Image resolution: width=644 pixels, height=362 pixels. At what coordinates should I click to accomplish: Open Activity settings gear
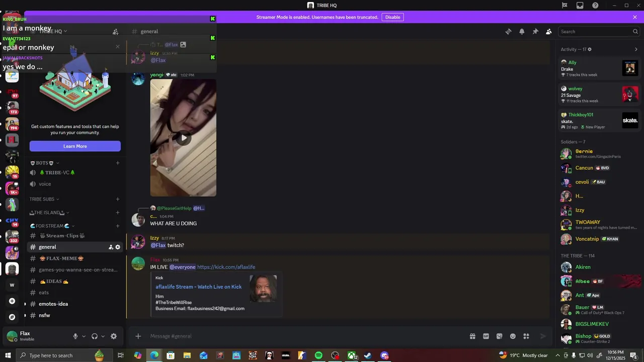coord(590,49)
